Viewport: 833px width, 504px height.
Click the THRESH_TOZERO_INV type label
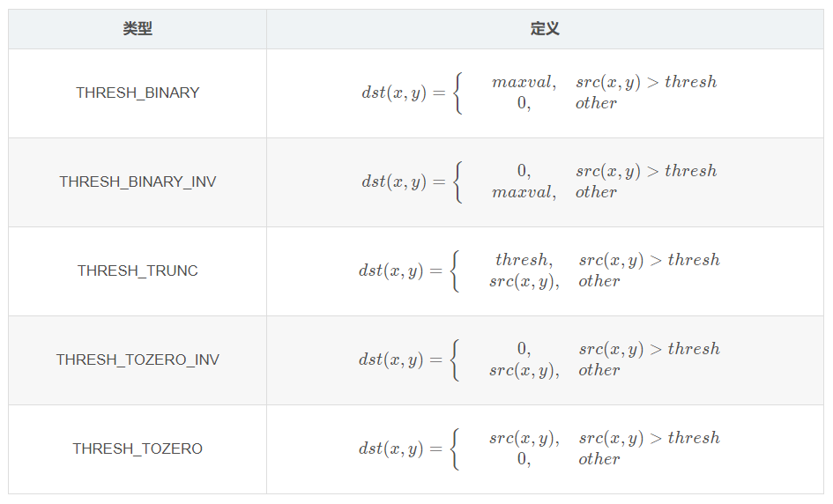pyautogui.click(x=138, y=359)
